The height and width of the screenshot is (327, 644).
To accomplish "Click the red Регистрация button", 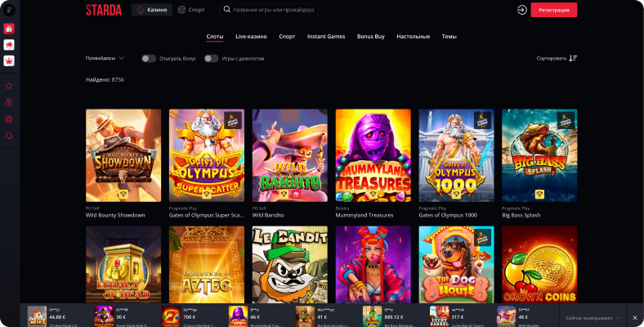I will tap(553, 10).
